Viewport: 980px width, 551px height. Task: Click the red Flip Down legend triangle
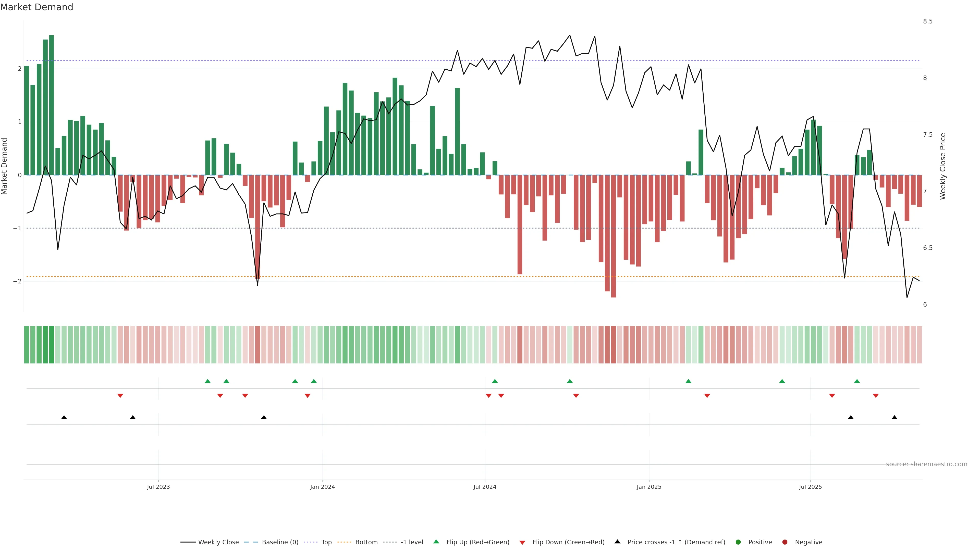(522, 543)
